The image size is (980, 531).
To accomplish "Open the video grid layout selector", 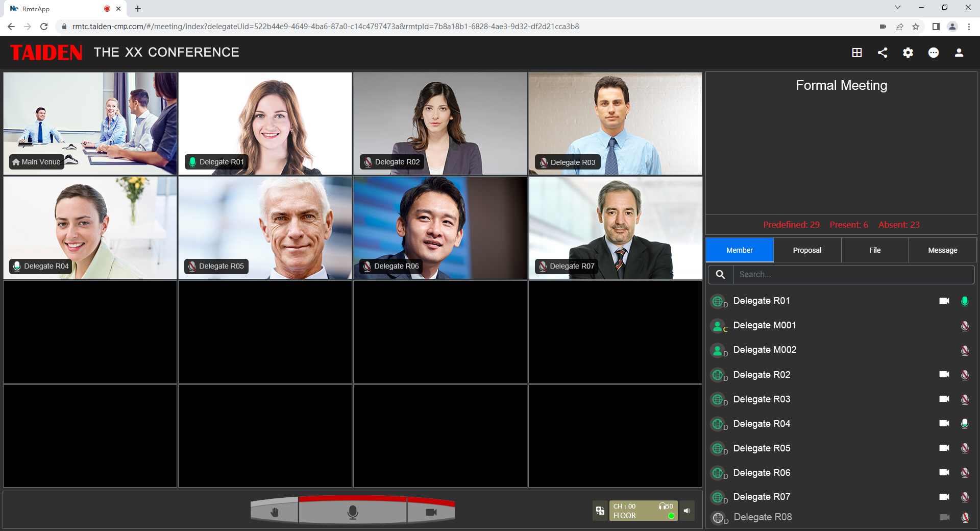I will 857,53.
